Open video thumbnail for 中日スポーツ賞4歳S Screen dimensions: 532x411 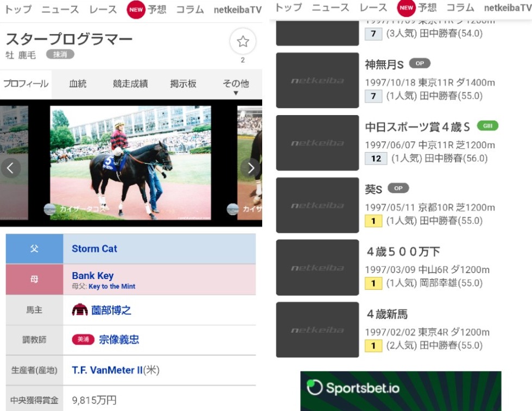click(317, 143)
